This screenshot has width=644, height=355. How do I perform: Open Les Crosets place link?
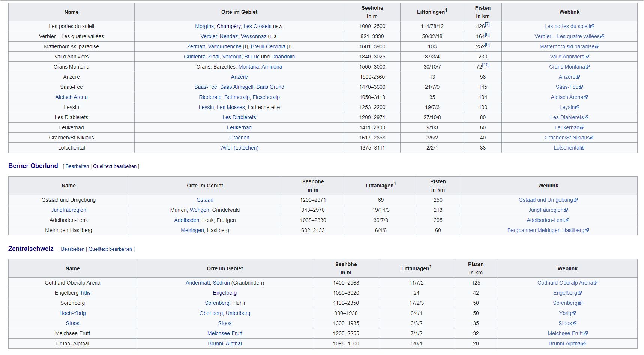(x=257, y=26)
